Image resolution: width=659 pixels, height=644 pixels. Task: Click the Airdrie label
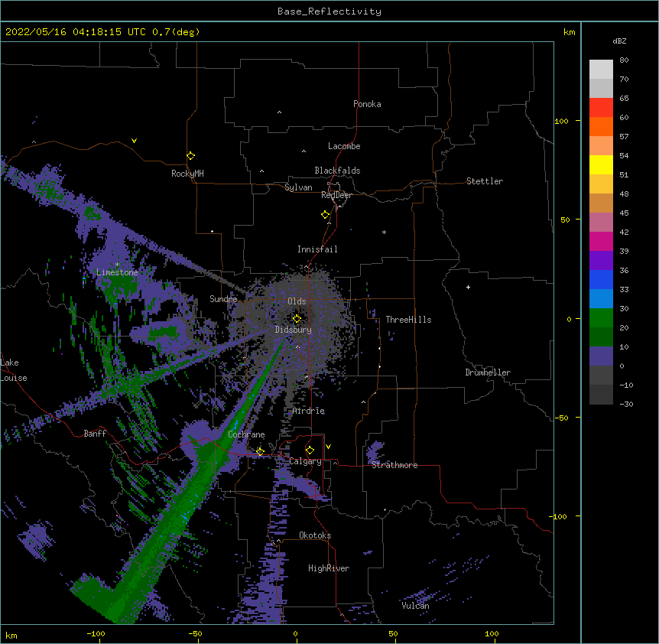tap(309, 411)
